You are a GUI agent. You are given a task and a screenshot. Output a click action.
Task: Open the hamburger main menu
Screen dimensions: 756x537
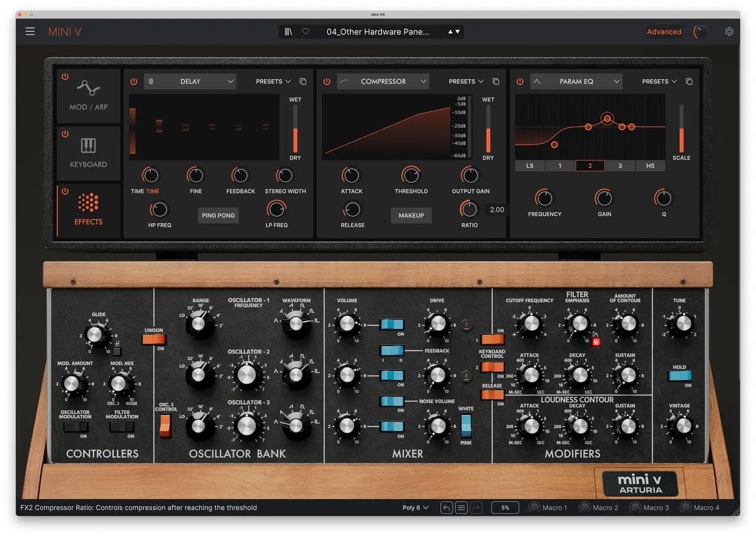[x=30, y=31]
